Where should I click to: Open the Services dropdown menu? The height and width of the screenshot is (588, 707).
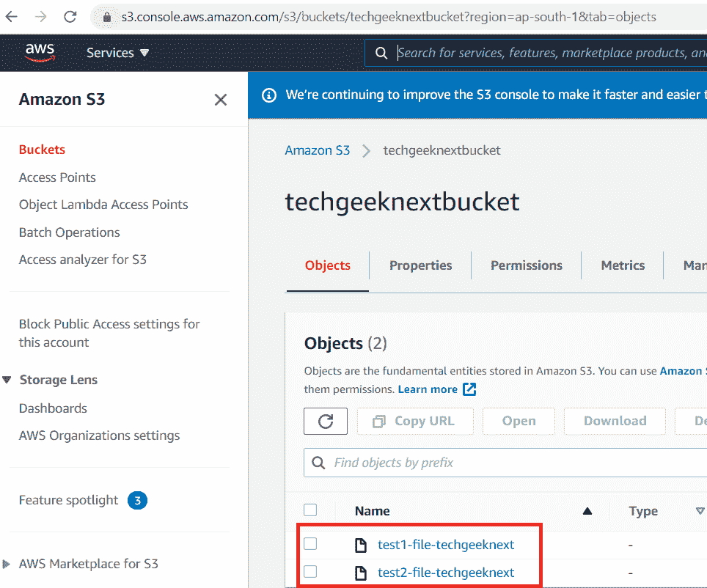click(117, 53)
